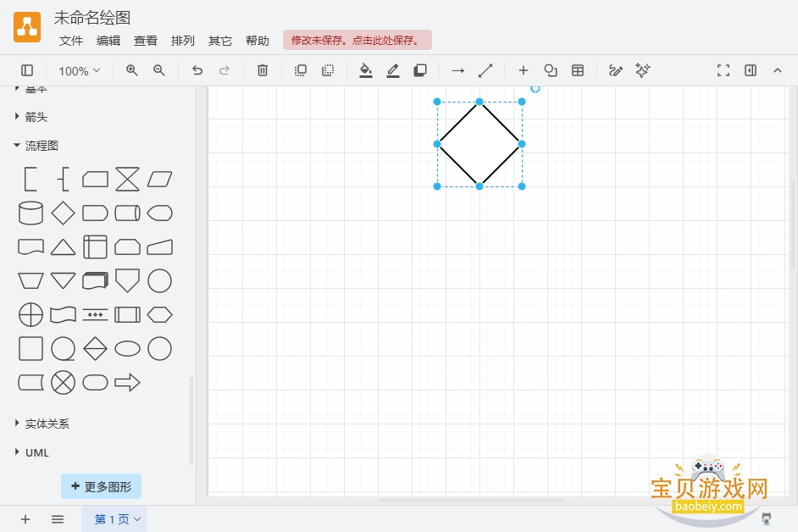Activate the freehand drawing tool
The width and height of the screenshot is (798, 532).
(615, 70)
